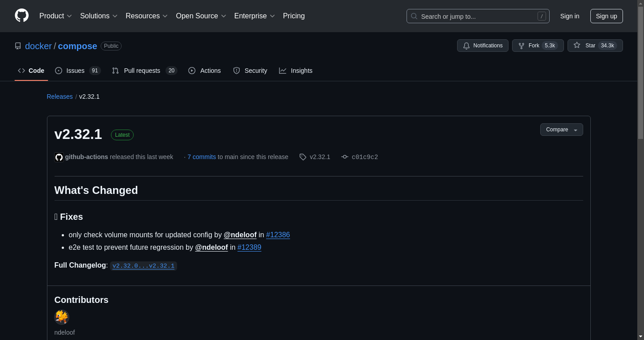The width and height of the screenshot is (644, 340).
Task: Open the Security tab
Action: 250,71
